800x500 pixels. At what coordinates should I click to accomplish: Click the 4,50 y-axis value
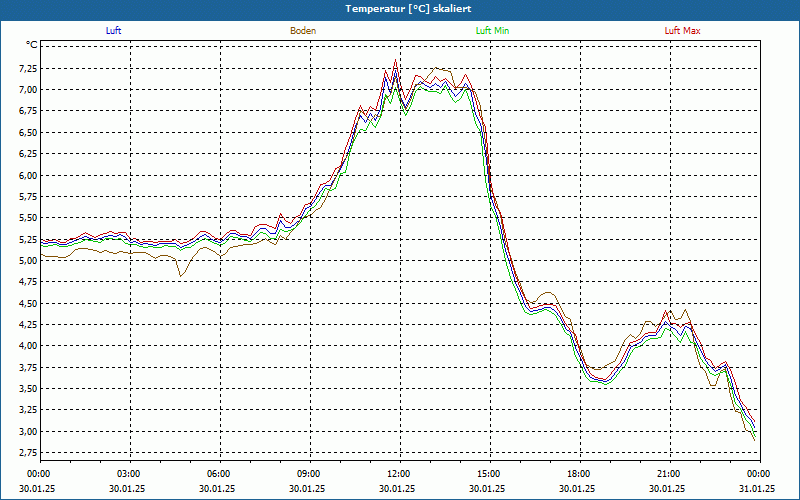(x=28, y=304)
